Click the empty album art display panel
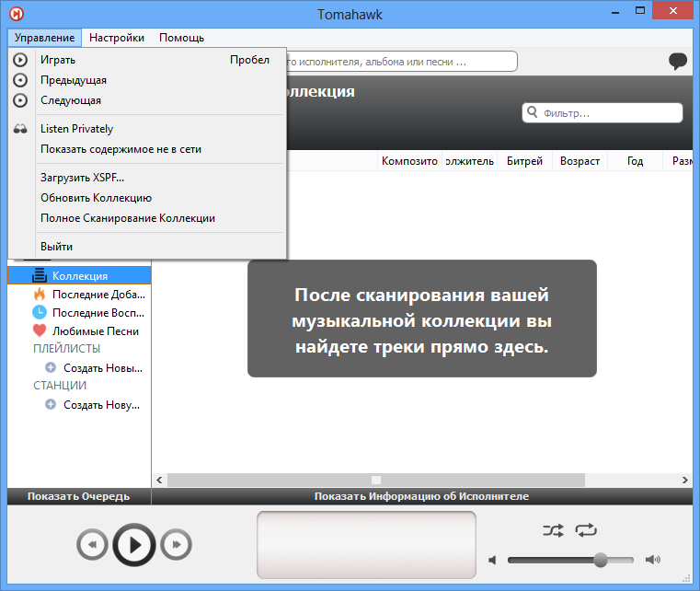 tap(366, 545)
